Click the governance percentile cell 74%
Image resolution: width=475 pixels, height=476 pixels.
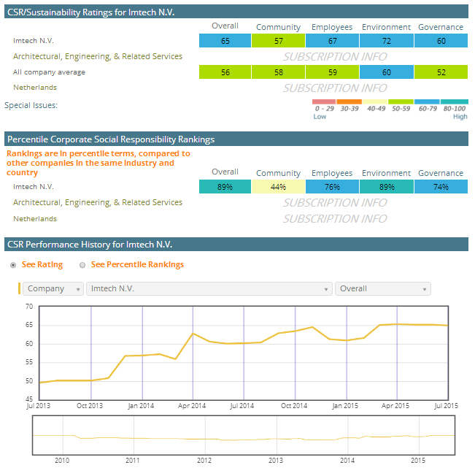pos(441,187)
